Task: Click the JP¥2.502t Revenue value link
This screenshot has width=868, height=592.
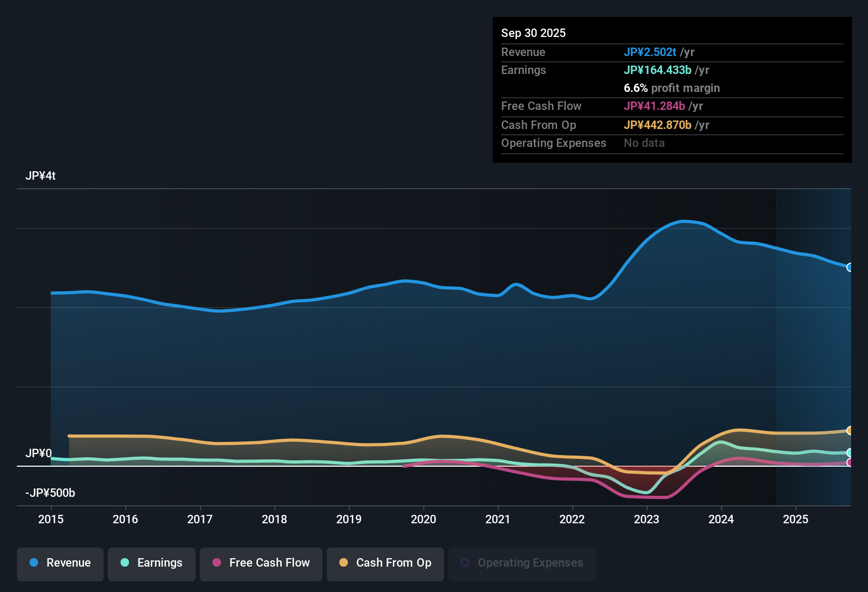Action: tap(650, 52)
